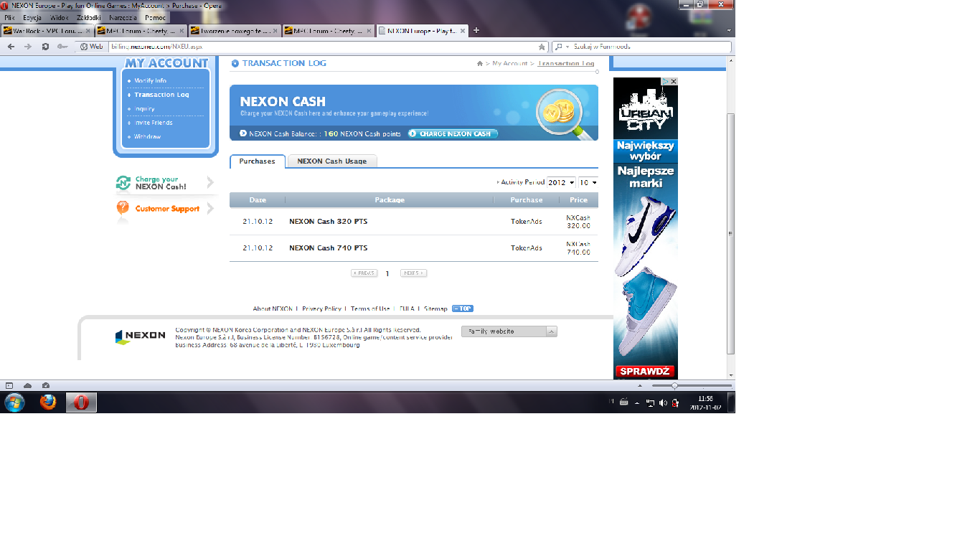Image resolution: width=980 pixels, height=551 pixels.
Task: Click the volume speaker icon in system tray
Action: point(663,403)
